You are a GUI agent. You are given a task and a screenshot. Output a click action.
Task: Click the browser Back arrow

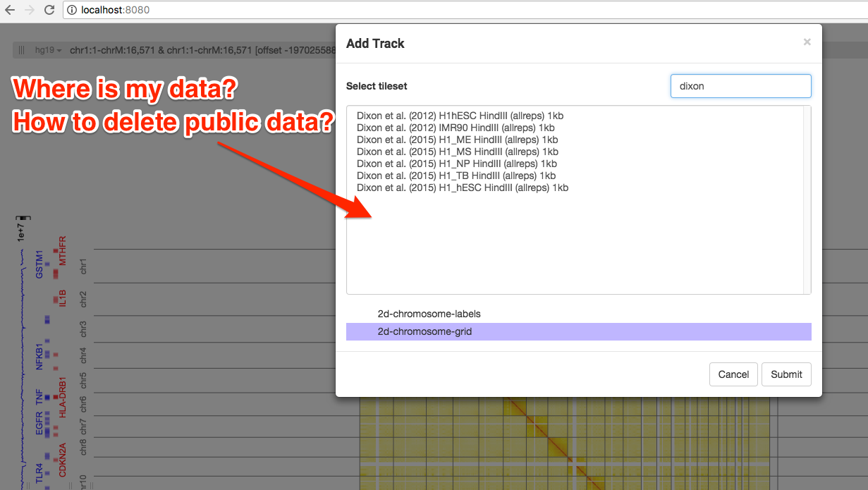[x=11, y=11]
